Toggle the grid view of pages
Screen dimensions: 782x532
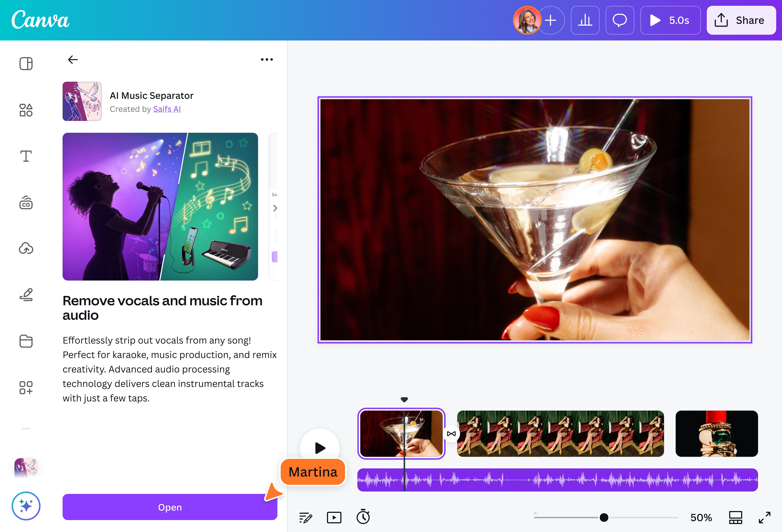(735, 517)
